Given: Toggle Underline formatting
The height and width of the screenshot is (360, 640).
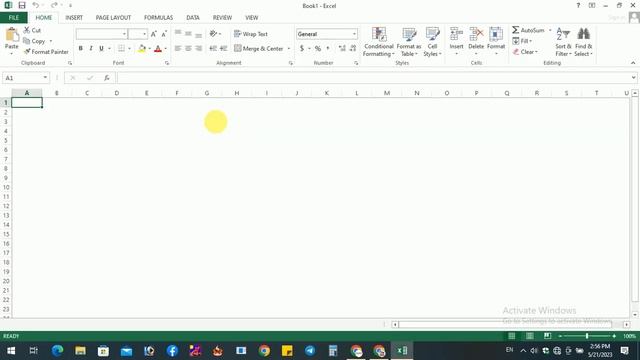Looking at the screenshot, I should tap(101, 49).
